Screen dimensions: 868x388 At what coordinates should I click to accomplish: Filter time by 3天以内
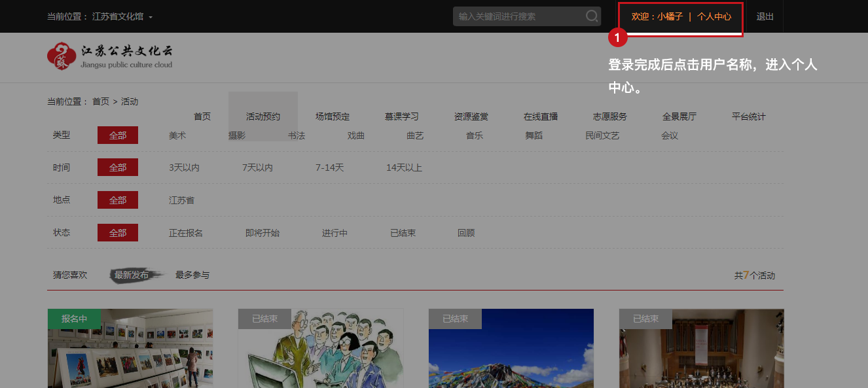pyautogui.click(x=184, y=168)
